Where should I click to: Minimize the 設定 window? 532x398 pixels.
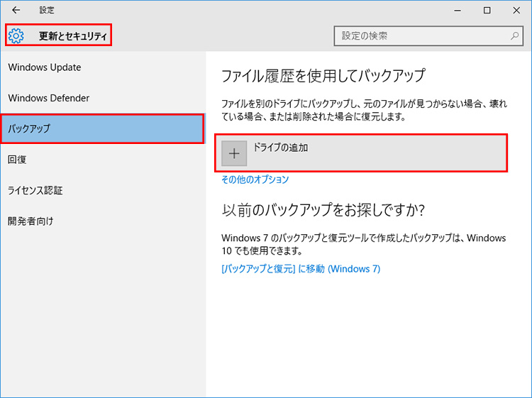[x=455, y=11]
